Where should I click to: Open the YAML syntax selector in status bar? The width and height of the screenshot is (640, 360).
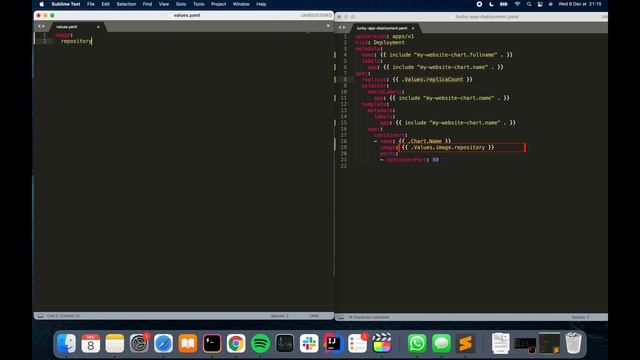coord(313,316)
